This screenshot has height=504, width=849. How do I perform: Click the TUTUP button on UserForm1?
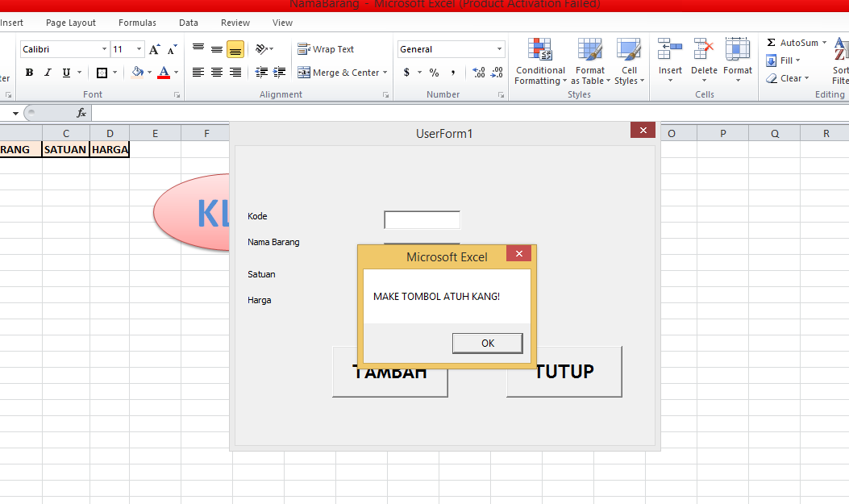(x=563, y=372)
